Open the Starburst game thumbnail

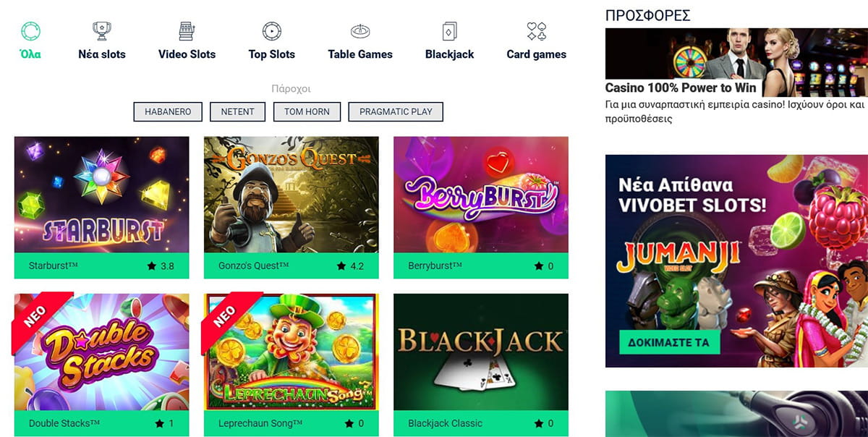tap(101, 195)
